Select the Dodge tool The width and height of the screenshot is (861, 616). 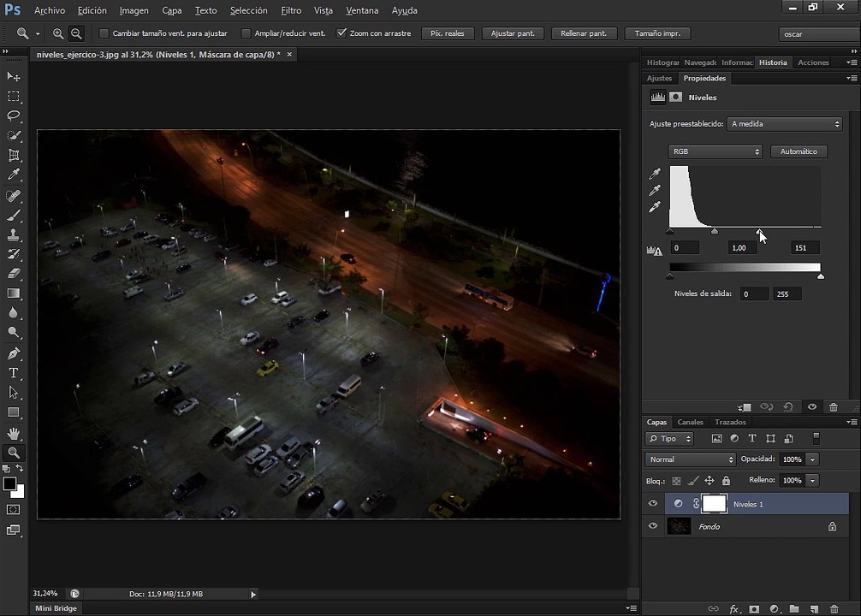point(13,332)
